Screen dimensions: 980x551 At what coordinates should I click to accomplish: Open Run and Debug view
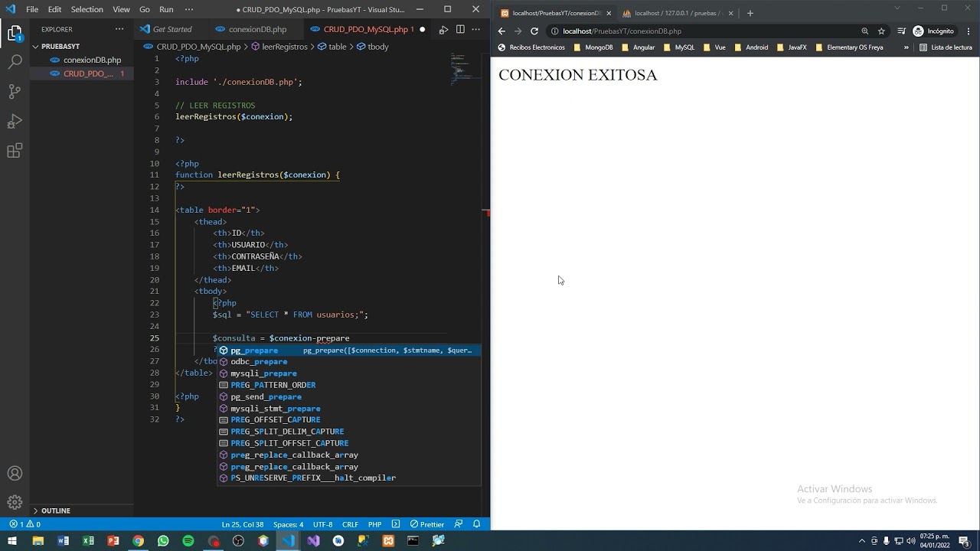click(x=15, y=122)
